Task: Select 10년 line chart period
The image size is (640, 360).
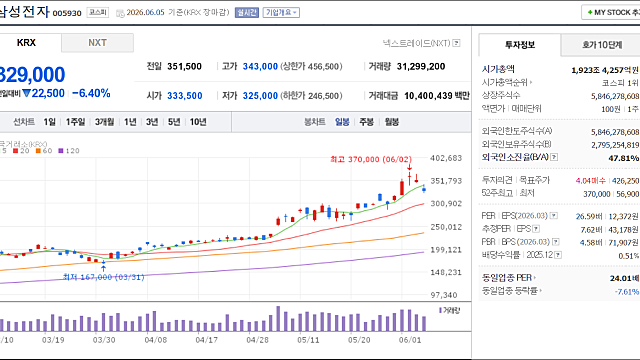Action: tap(198, 122)
